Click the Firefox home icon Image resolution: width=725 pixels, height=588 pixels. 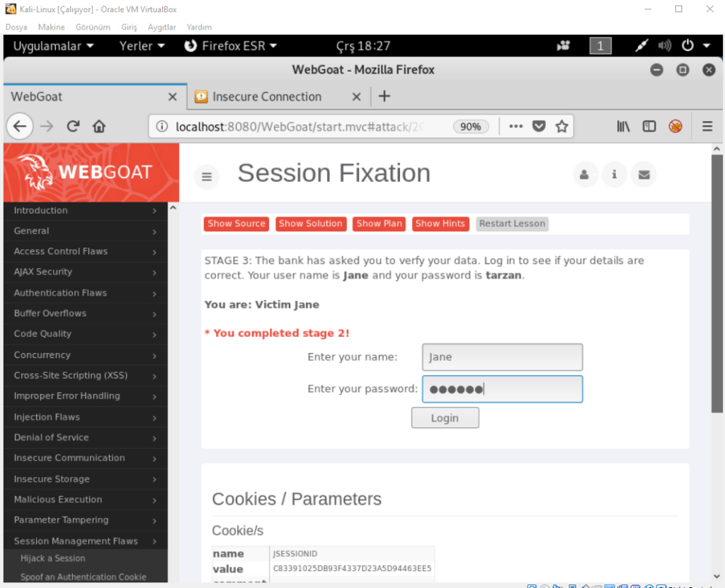point(99,127)
